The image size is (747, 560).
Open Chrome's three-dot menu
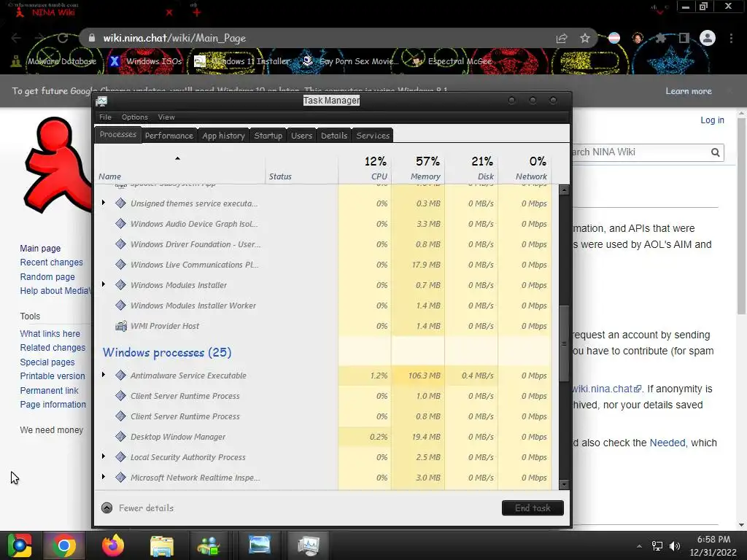pos(731,38)
